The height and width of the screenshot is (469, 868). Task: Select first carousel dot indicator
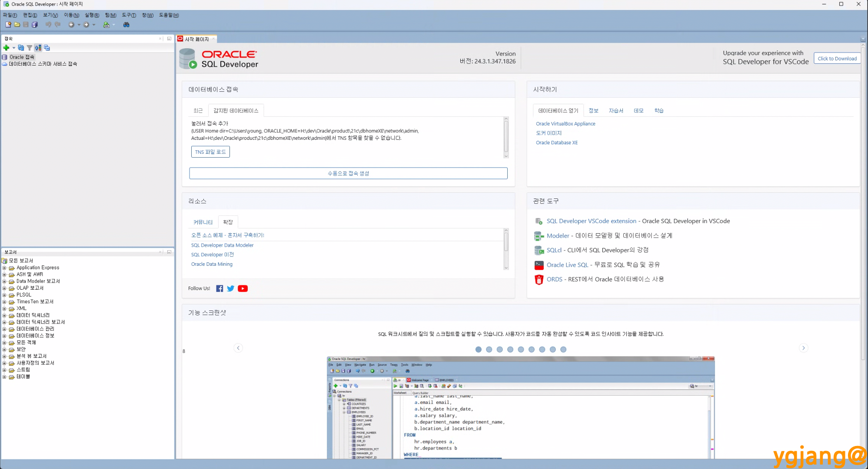[x=479, y=350]
